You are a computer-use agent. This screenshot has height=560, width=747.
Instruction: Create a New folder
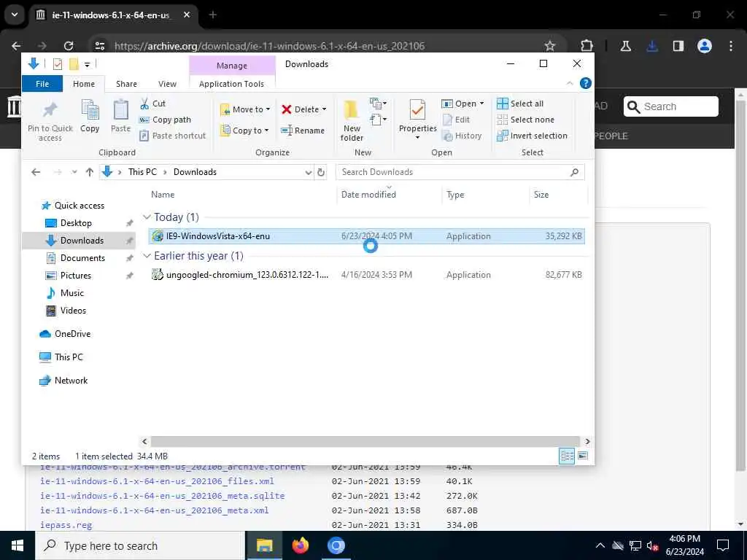pos(352,121)
